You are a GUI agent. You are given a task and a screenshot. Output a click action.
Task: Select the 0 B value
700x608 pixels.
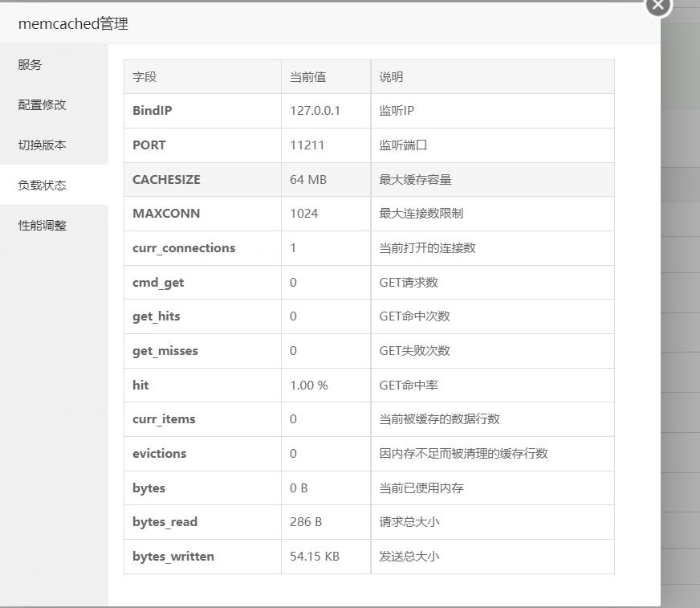coord(299,488)
